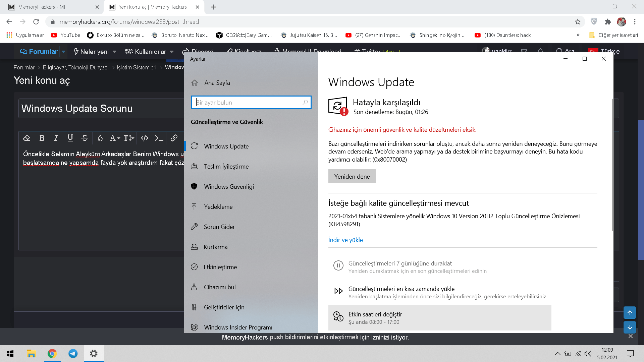The height and width of the screenshot is (362, 644).
Task: Open Windows Insider Programı page
Action: click(x=251, y=327)
